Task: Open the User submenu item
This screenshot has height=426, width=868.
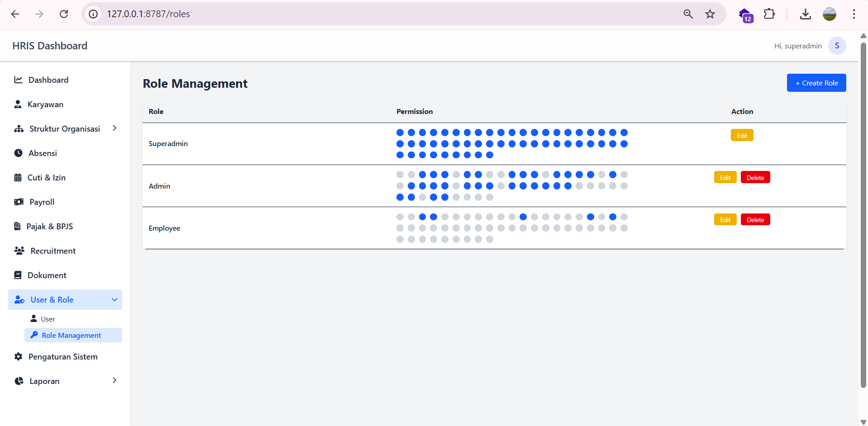Action: tap(48, 319)
